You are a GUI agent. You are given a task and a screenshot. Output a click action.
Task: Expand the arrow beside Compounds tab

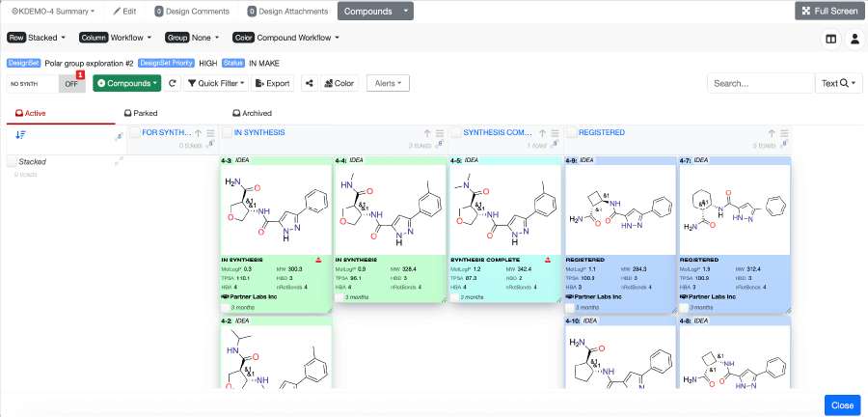(406, 11)
